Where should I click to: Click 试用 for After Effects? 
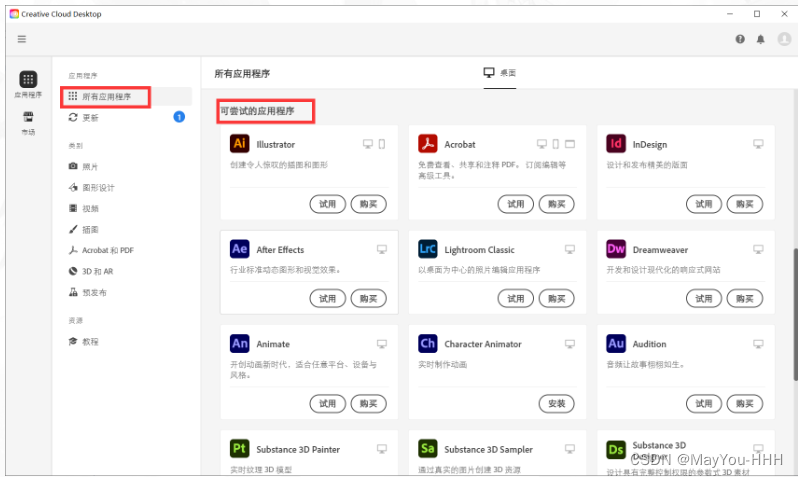pos(328,298)
